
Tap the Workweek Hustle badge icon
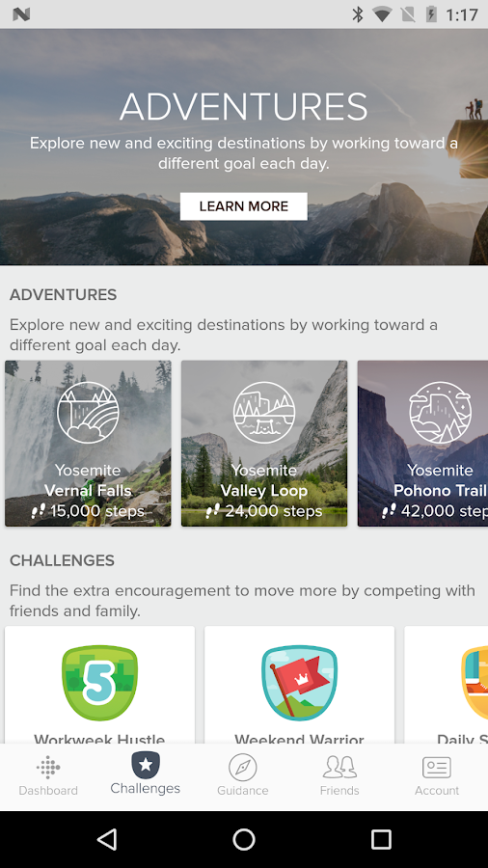click(x=99, y=683)
